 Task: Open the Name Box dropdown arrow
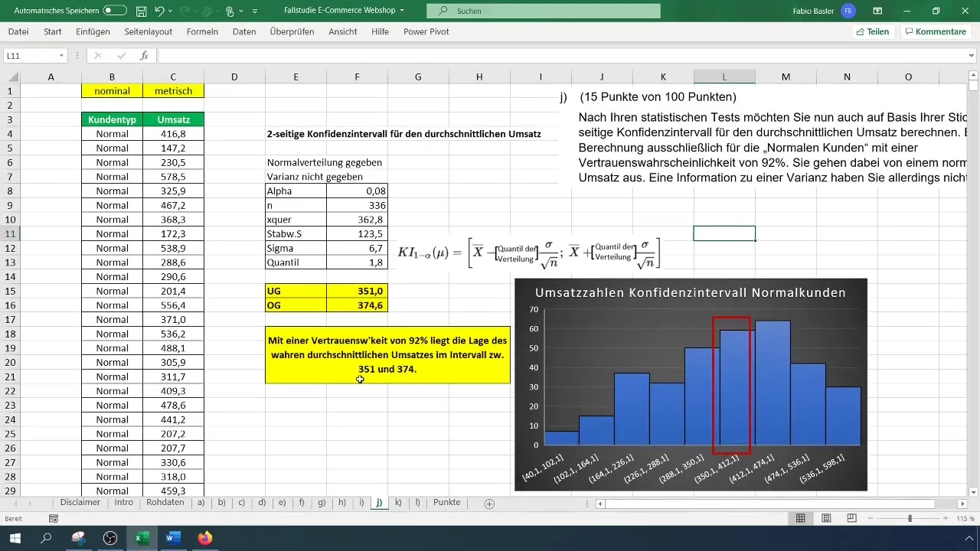(61, 56)
